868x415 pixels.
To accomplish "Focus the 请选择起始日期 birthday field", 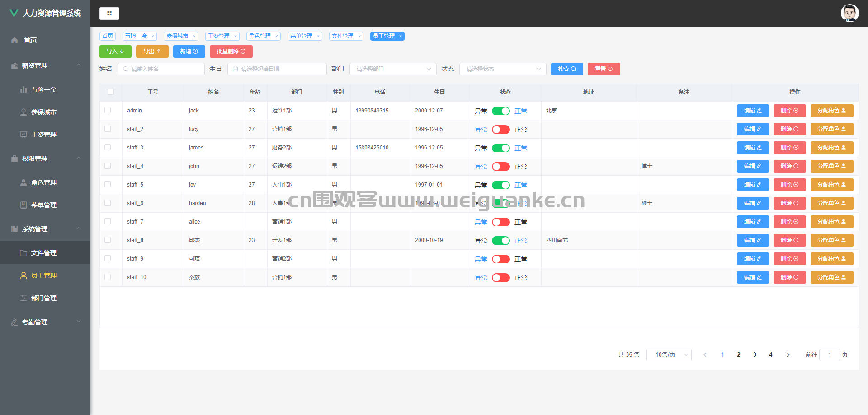I will pyautogui.click(x=277, y=69).
